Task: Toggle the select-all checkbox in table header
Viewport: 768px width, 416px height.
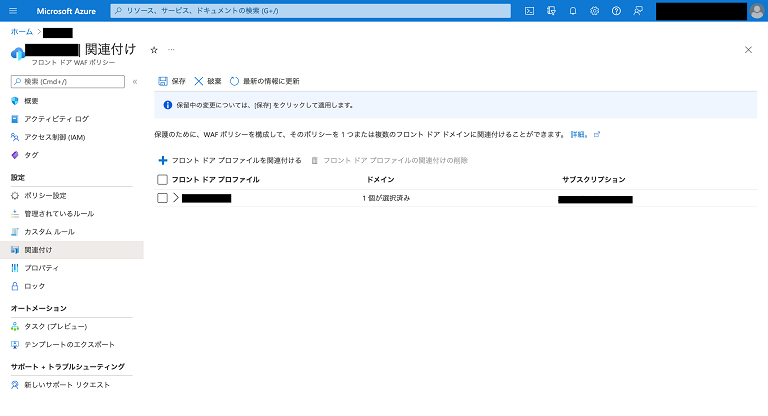Action: 163,179
